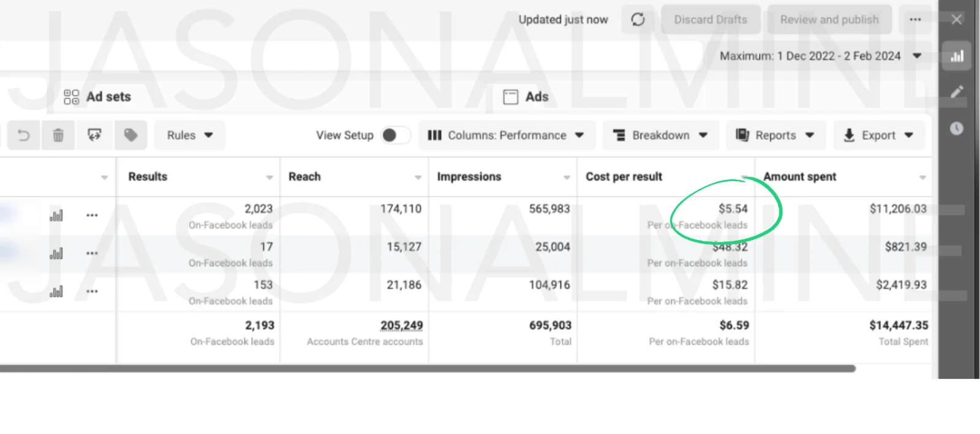Close the panel with the X icon
This screenshot has height=434, width=980.
tap(957, 20)
